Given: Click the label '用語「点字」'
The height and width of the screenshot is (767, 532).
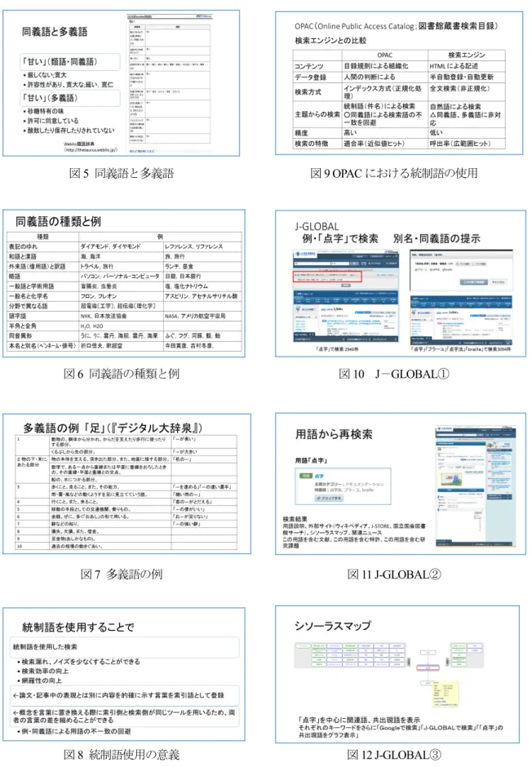Looking at the screenshot, I should 311,461.
